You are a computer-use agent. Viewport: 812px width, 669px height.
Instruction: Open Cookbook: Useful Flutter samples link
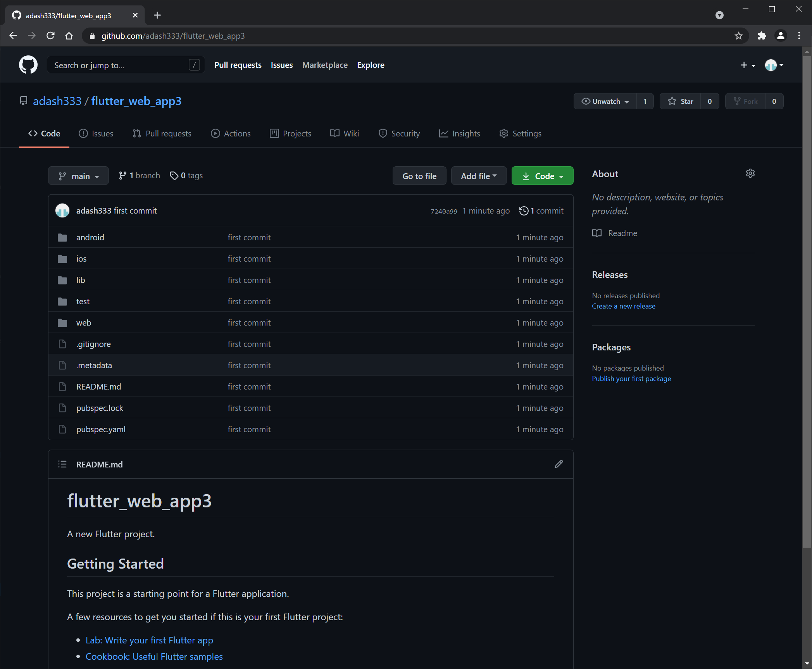tap(154, 656)
